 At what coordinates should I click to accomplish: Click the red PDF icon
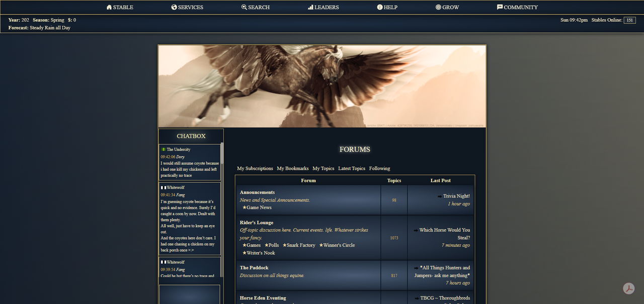629,288
